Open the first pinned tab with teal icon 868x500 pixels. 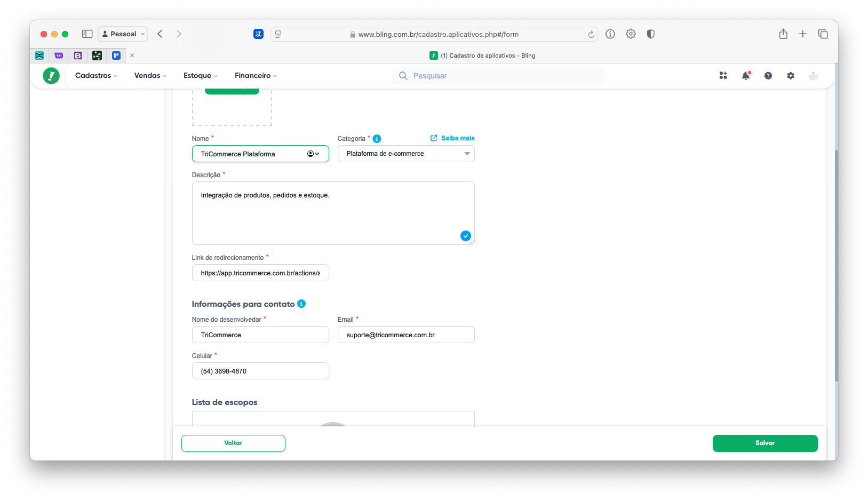coord(39,55)
